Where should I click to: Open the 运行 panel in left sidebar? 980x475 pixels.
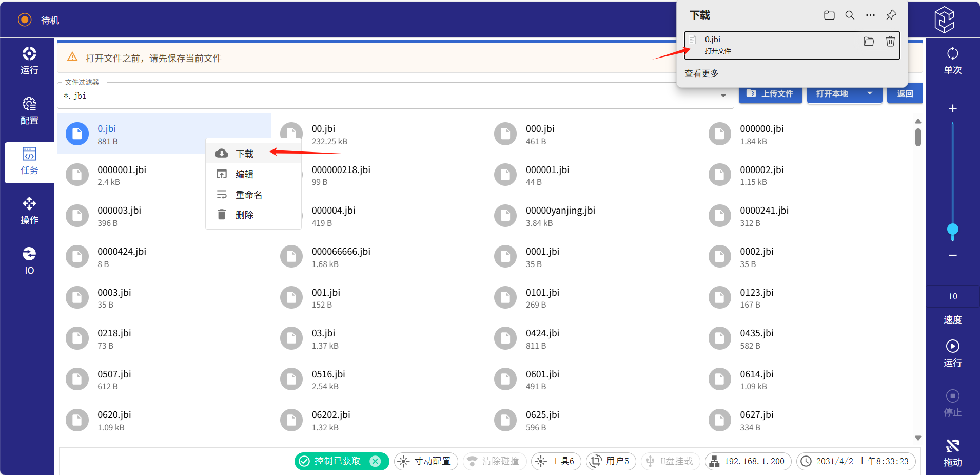pos(29,61)
